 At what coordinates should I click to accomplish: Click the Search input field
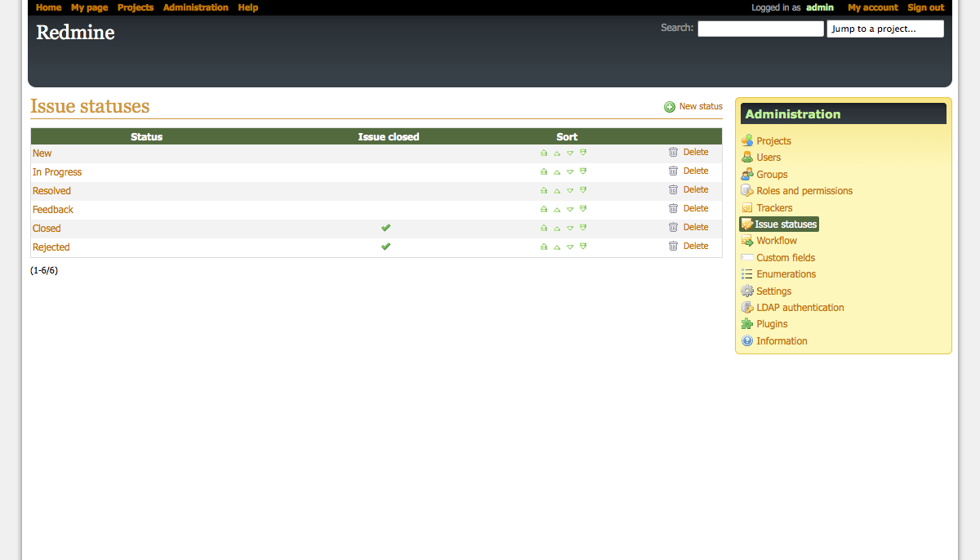[x=760, y=29]
